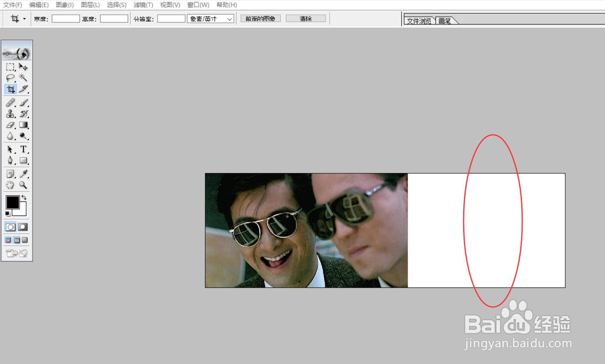
Task: Open the 帮助(H) menu
Action: pos(227,5)
